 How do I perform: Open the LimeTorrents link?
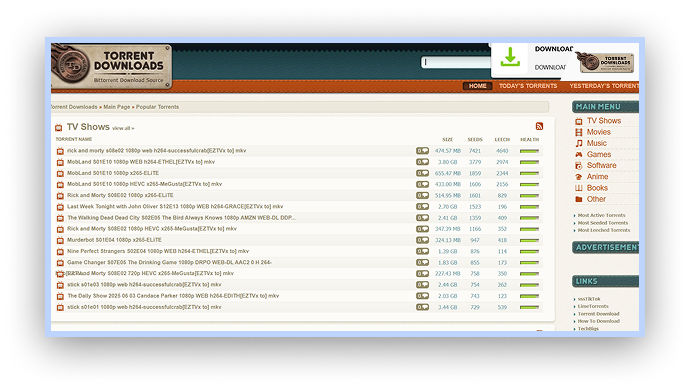pos(593,306)
